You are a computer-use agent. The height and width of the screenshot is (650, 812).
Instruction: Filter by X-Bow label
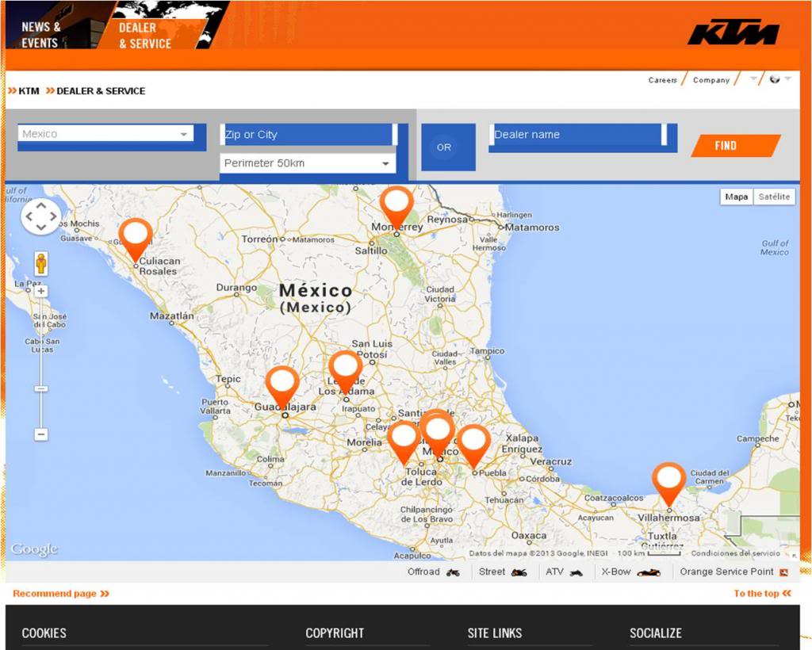point(615,572)
